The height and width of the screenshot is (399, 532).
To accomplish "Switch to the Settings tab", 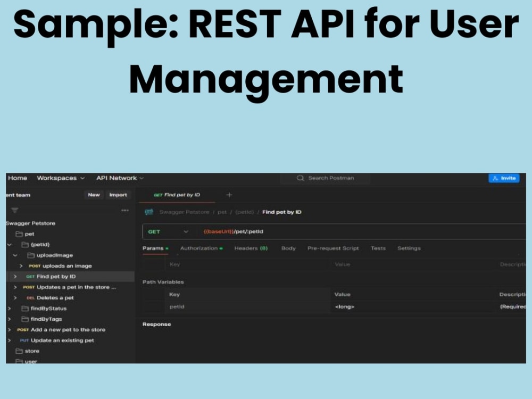I will (x=409, y=248).
